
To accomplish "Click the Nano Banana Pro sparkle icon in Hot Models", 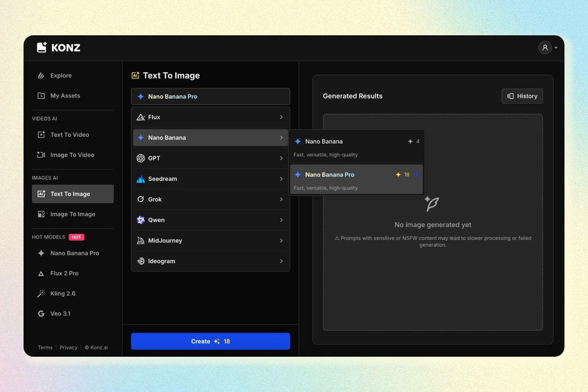I will point(41,253).
